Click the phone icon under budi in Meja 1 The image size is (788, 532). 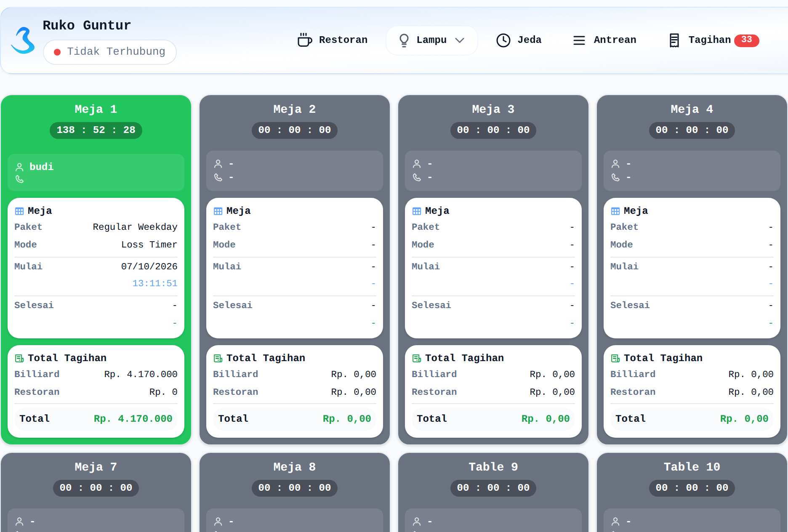coord(19,179)
